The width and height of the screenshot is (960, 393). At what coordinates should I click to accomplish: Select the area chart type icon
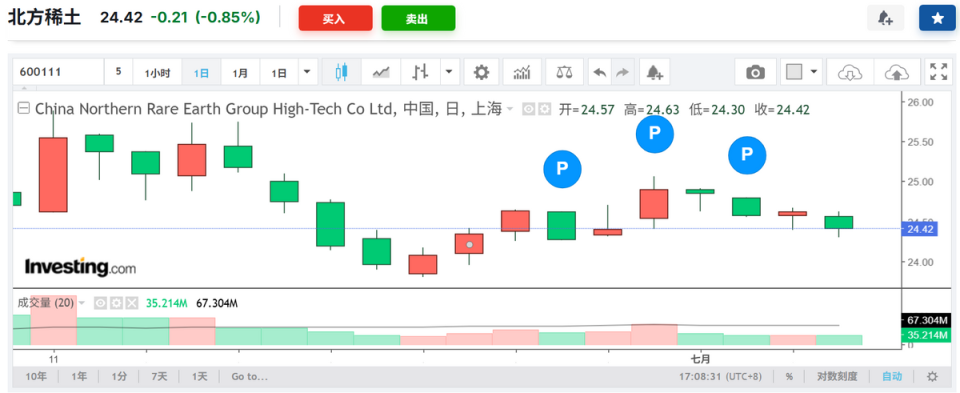click(381, 72)
